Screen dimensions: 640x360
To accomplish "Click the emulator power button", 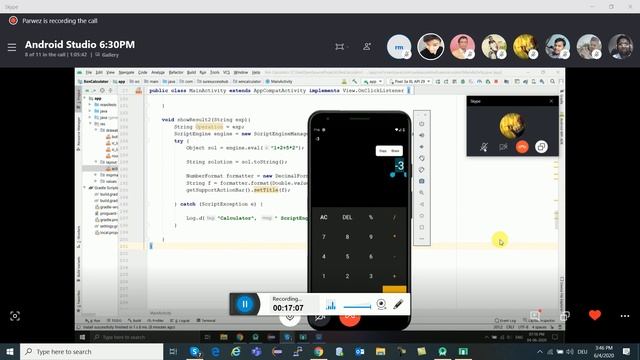I will point(422,124).
